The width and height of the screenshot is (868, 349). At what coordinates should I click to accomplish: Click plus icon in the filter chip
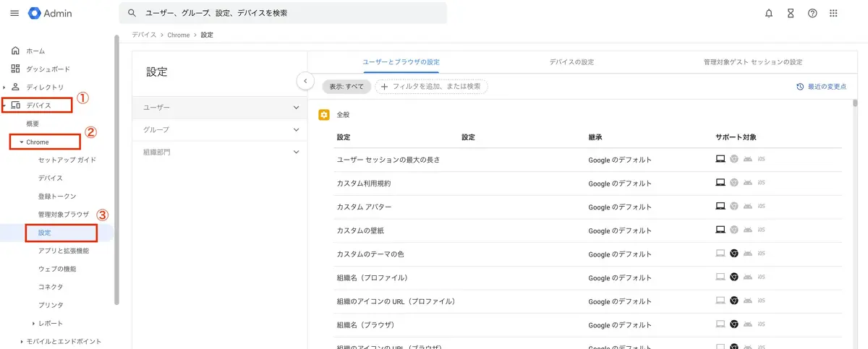tap(385, 87)
